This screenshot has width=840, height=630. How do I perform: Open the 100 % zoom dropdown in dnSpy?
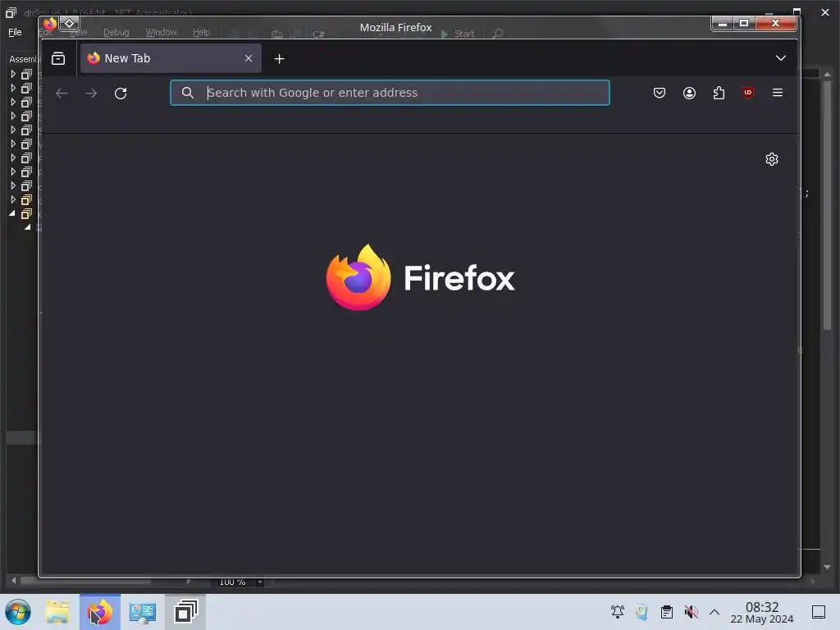coord(260,582)
